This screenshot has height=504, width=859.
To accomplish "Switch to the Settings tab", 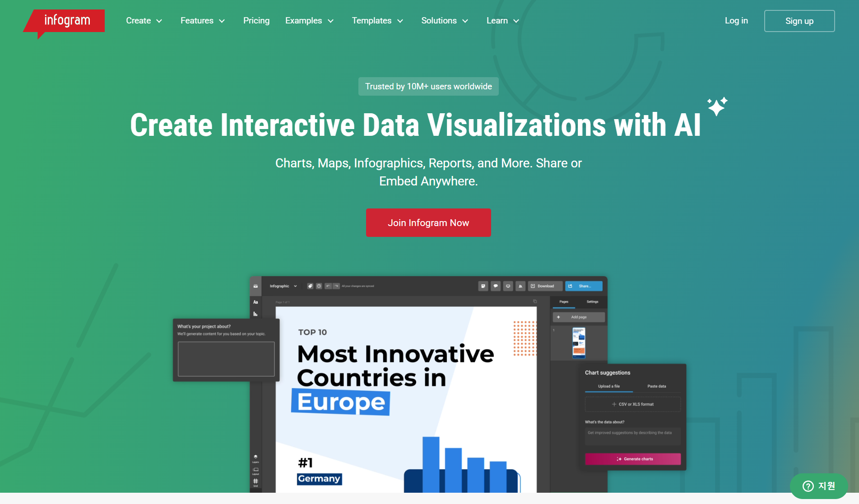I will point(592,302).
